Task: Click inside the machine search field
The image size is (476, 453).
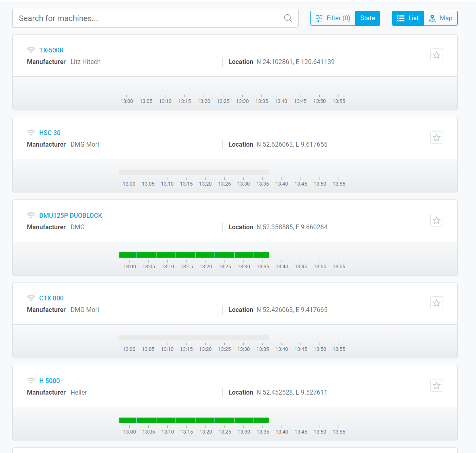Action: click(139, 18)
